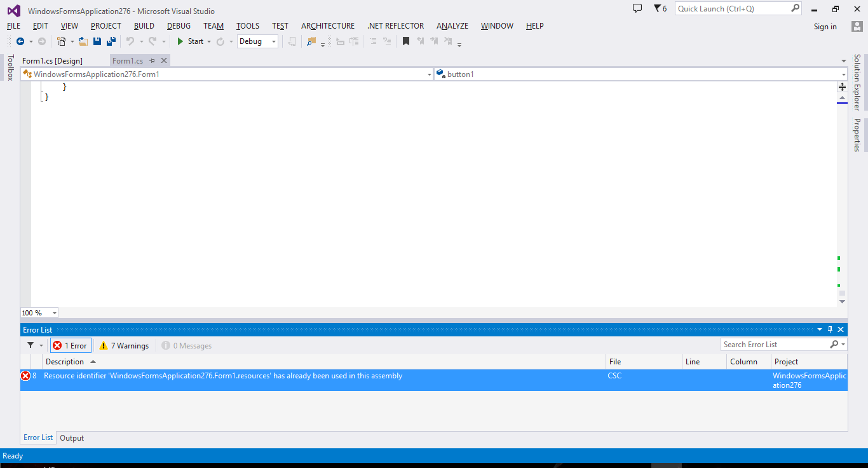Switch to the Form1.cs [Design] tab

52,61
